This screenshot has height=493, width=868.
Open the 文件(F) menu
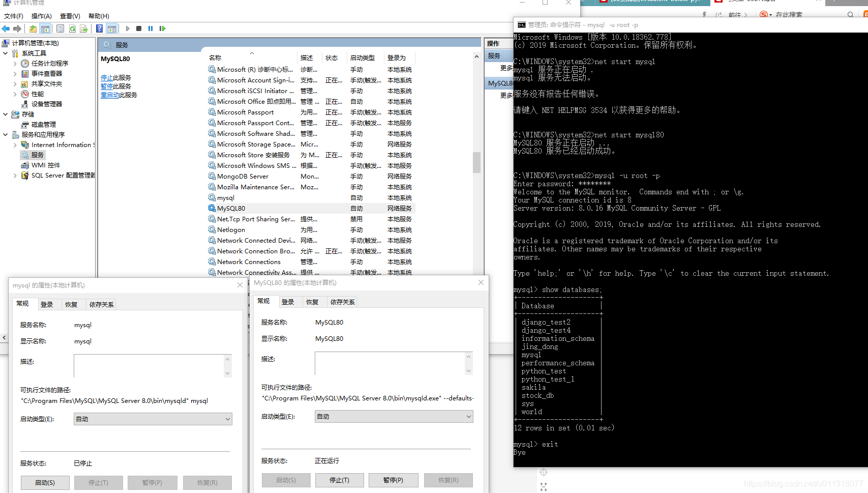(x=14, y=16)
